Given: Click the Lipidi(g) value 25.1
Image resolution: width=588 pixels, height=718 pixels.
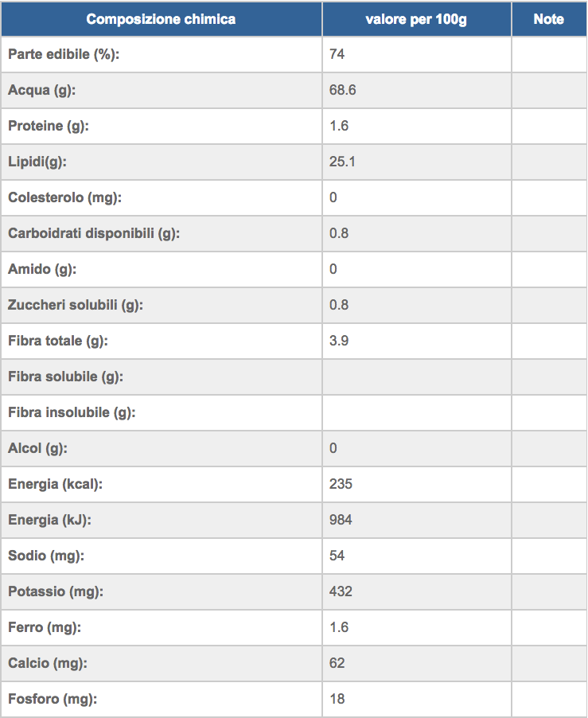Looking at the screenshot, I should pos(342,162).
